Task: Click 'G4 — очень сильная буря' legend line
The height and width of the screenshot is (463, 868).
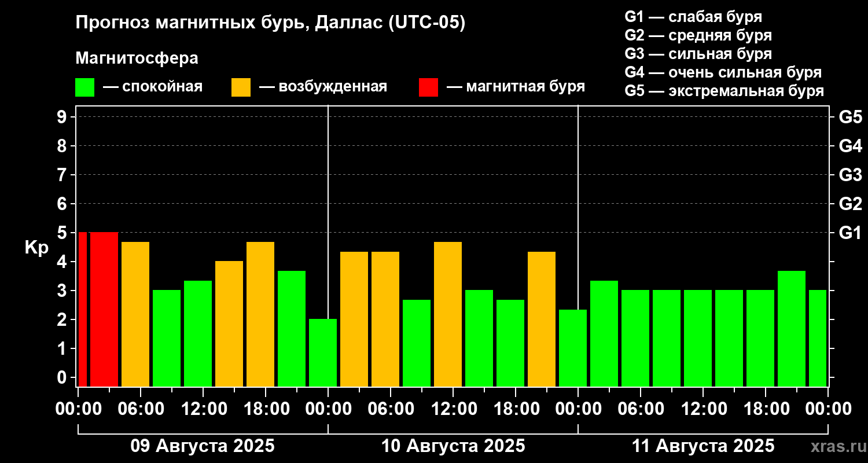Action: pos(723,72)
